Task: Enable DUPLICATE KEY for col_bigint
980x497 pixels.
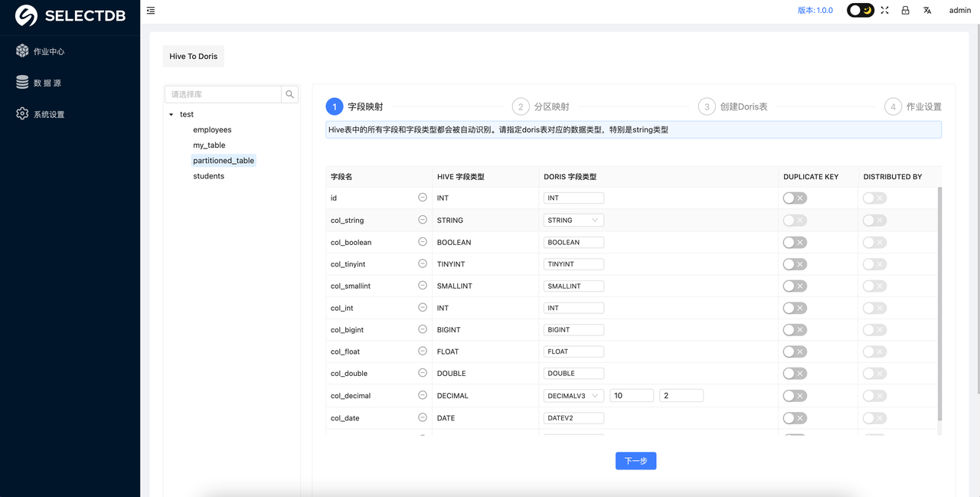Action: tap(795, 330)
